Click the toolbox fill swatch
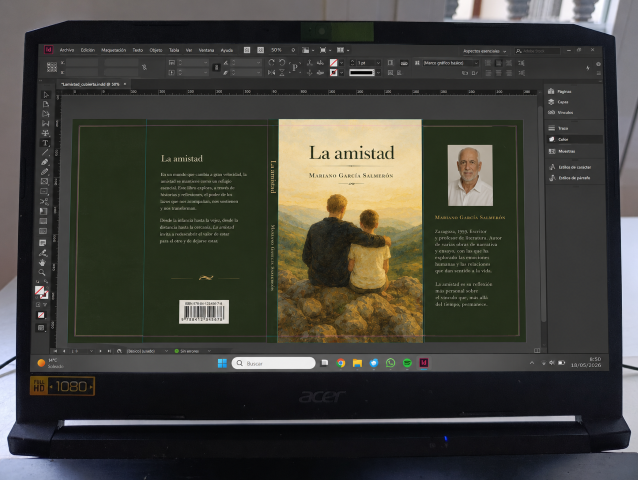 click(x=39, y=290)
